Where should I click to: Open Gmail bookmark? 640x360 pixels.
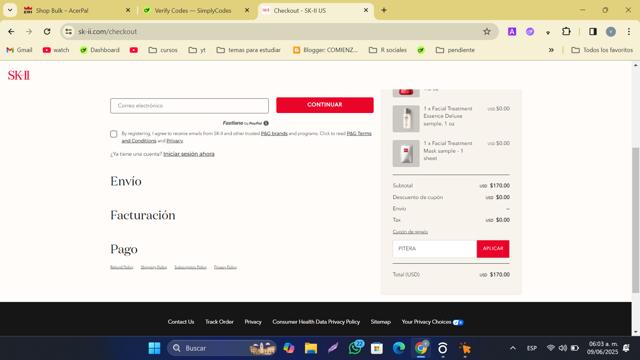click(x=19, y=50)
